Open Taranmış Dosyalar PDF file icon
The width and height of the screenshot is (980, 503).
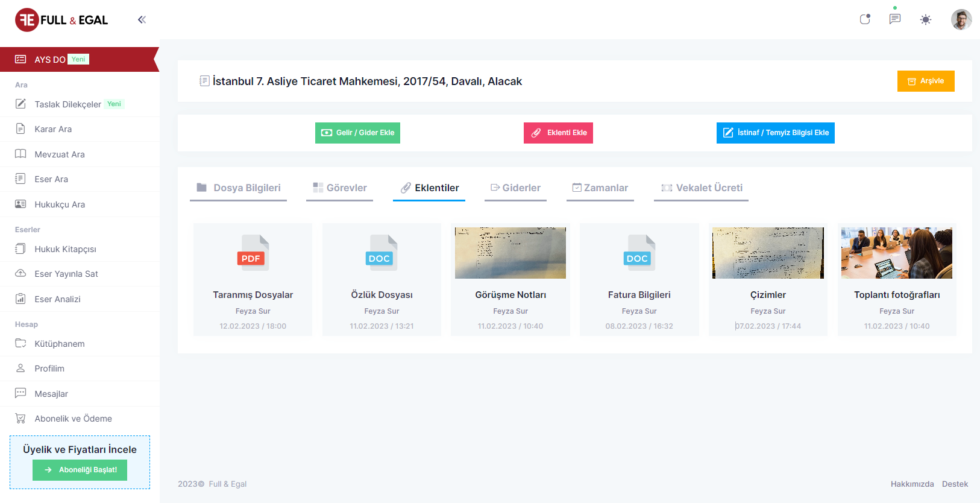[x=253, y=253]
